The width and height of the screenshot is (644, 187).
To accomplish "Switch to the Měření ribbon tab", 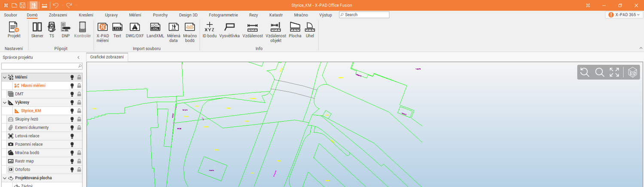I will pos(135,15).
